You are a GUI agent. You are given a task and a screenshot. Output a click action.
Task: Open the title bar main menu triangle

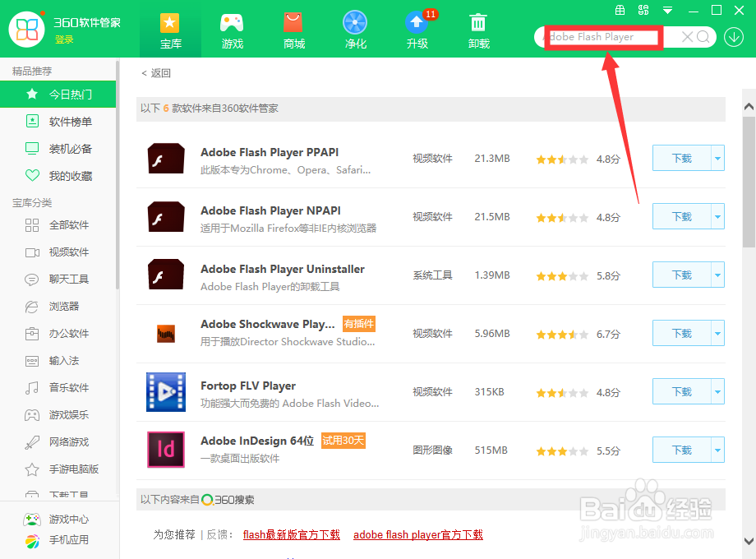pyautogui.click(x=668, y=10)
